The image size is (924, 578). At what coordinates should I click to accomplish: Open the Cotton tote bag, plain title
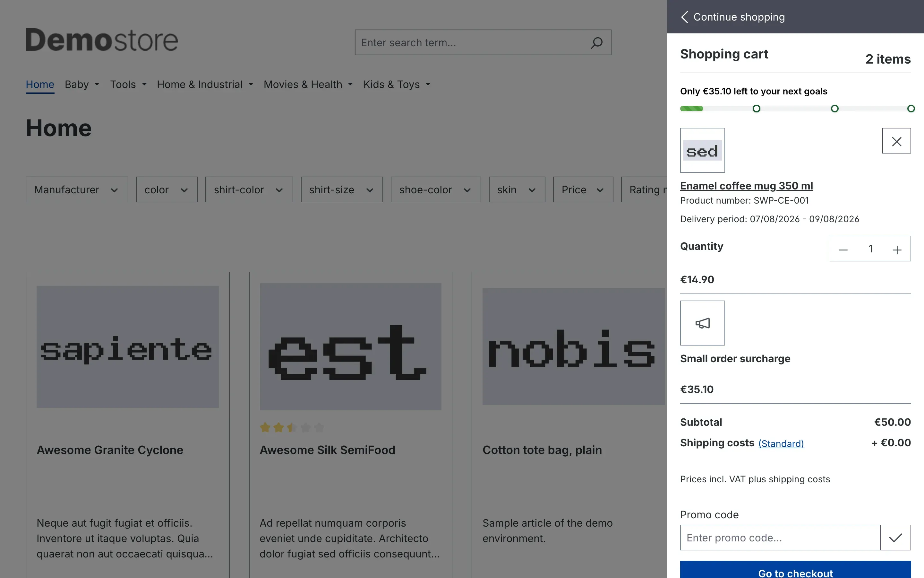542,450
